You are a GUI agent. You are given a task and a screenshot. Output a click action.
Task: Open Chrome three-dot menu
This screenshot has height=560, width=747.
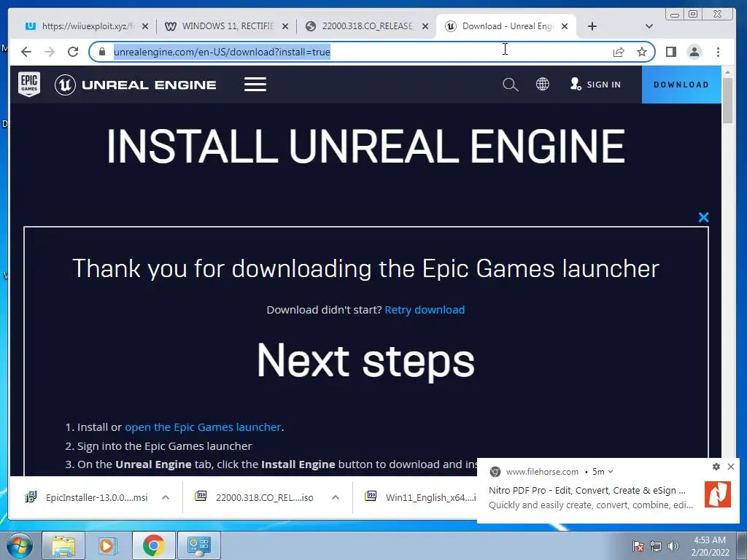coord(718,52)
